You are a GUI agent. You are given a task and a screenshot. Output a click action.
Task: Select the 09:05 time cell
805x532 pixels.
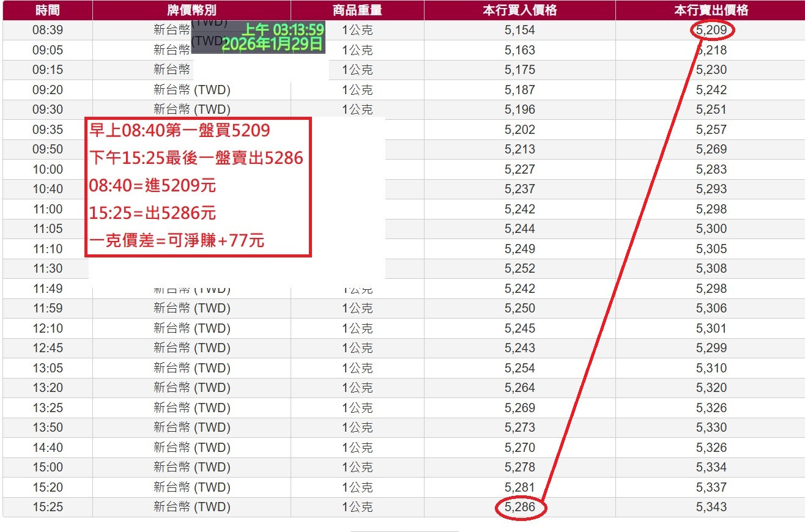(48, 50)
